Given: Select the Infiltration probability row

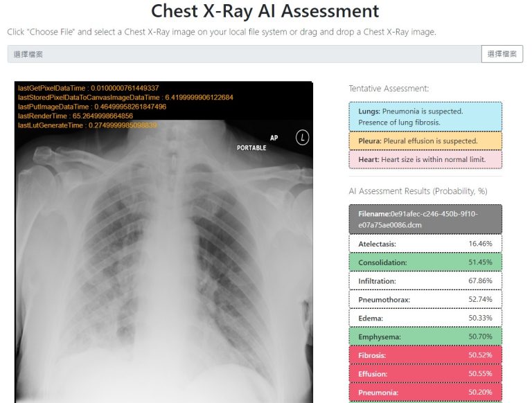Looking at the screenshot, I should tap(425, 281).
